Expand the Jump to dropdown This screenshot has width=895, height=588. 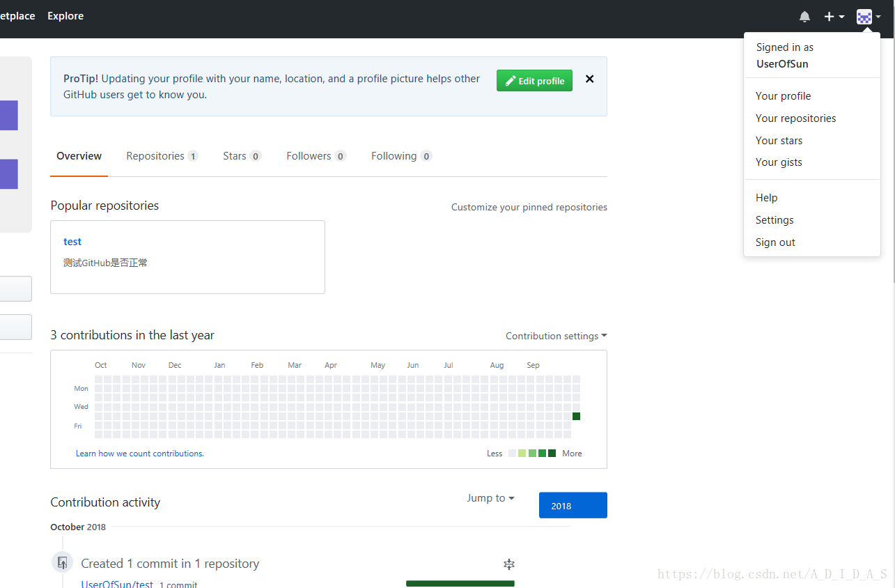[490, 498]
